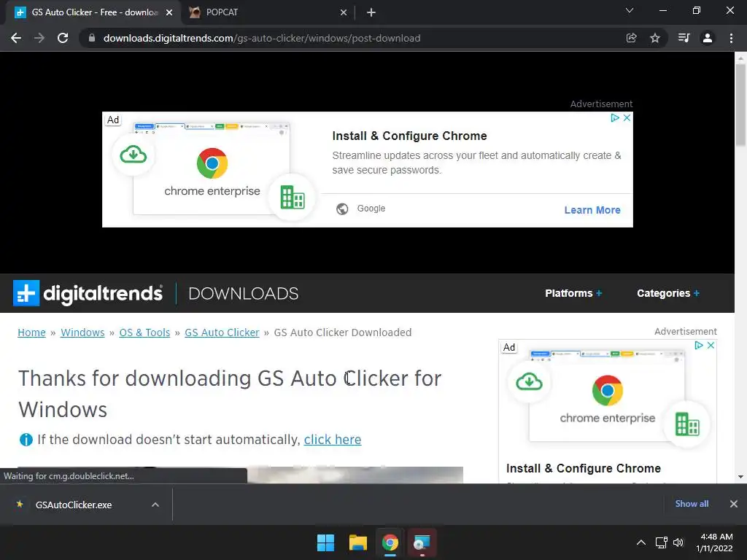Open the GS Auto Clicker breadcrumb
747x560 pixels.
tap(222, 332)
